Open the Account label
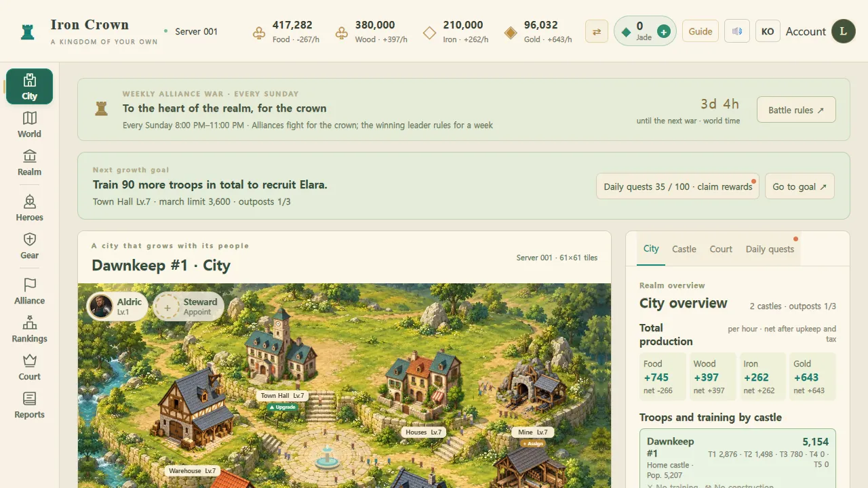The image size is (868, 488). pyautogui.click(x=806, y=31)
